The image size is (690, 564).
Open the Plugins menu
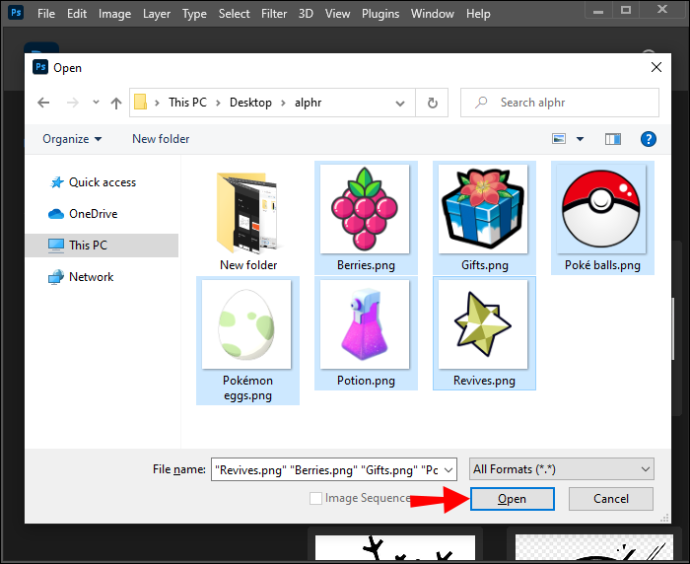pos(380,14)
